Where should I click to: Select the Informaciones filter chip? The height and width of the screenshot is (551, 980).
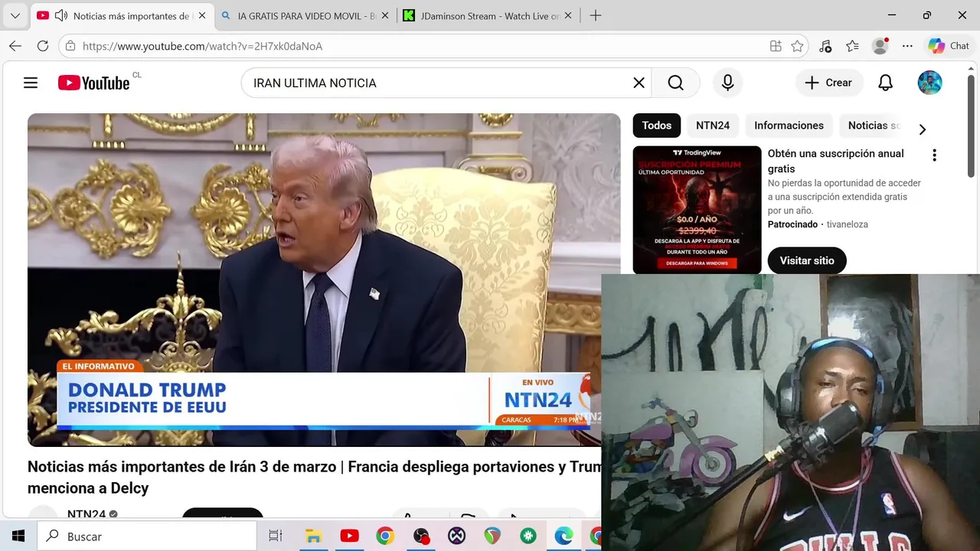pyautogui.click(x=789, y=126)
